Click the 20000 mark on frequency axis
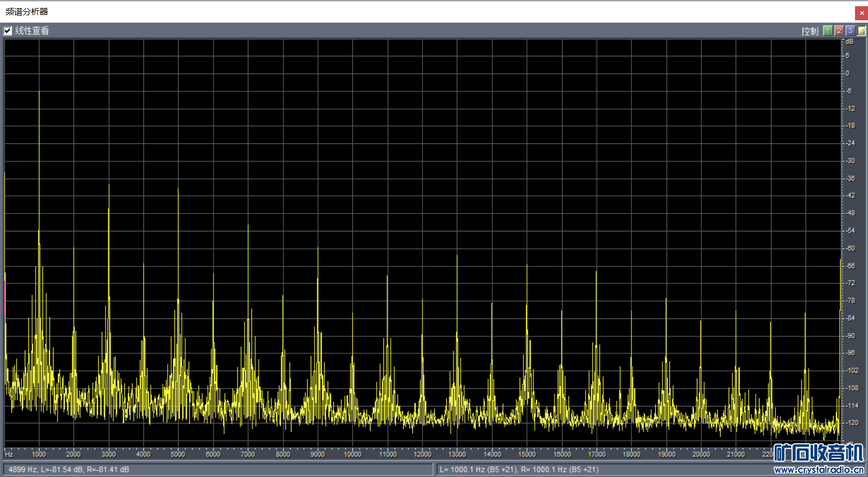This screenshot has height=477, width=868. pos(701,454)
